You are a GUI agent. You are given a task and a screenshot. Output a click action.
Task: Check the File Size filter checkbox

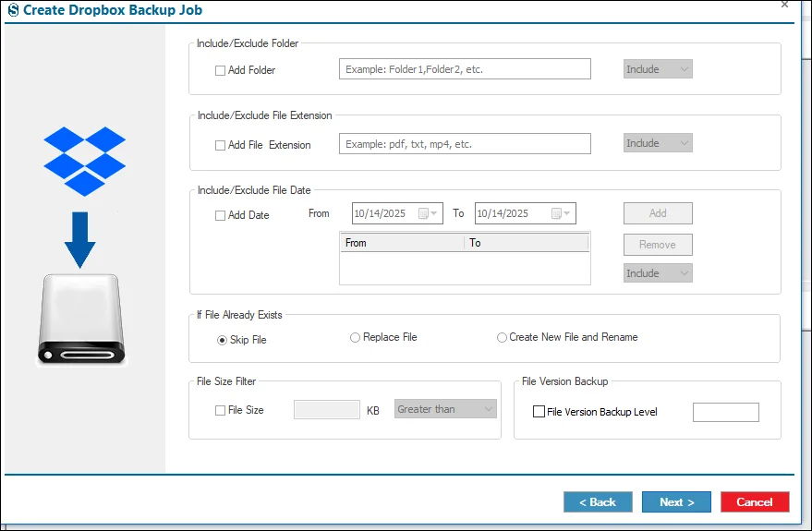click(220, 410)
